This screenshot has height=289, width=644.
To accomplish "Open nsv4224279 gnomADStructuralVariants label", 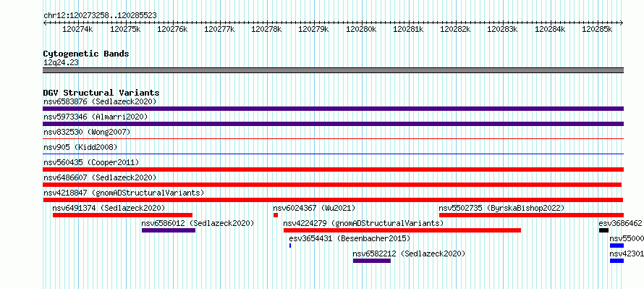I will 363,223.
